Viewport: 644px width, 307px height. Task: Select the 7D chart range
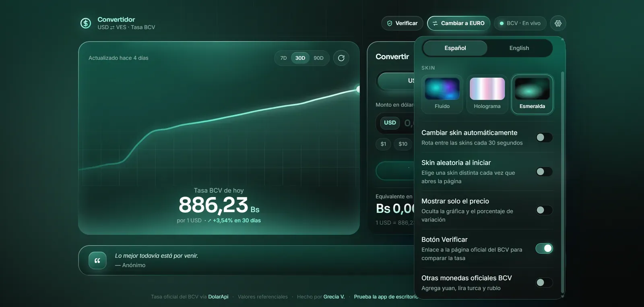click(x=283, y=58)
